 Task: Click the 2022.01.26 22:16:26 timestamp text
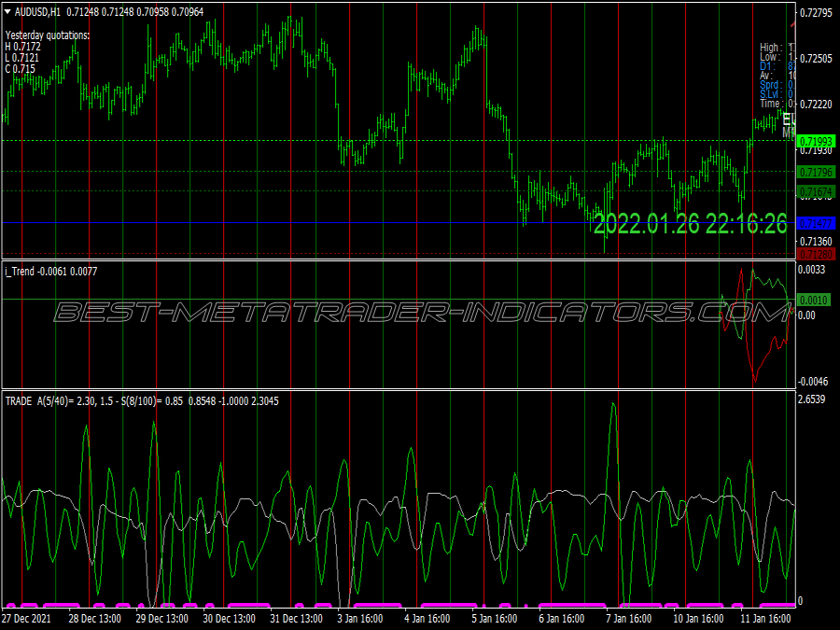click(691, 223)
